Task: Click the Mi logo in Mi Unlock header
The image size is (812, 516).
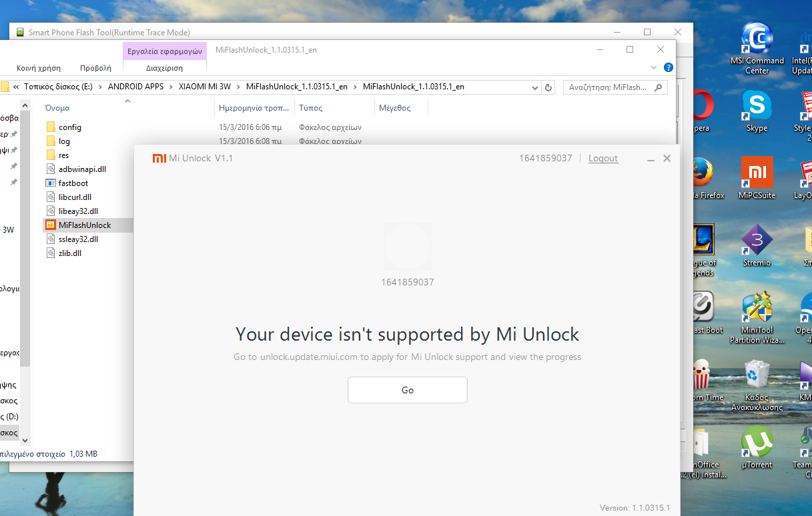Action: pyautogui.click(x=159, y=158)
